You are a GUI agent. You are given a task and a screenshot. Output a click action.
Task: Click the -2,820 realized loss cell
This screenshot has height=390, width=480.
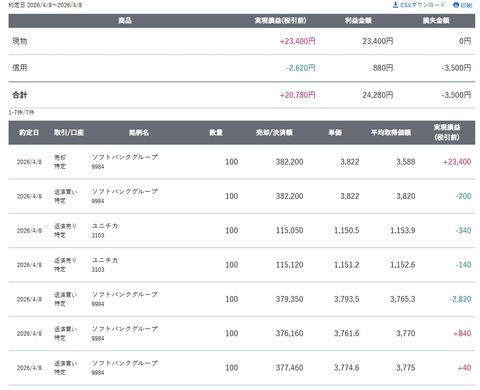click(x=460, y=299)
